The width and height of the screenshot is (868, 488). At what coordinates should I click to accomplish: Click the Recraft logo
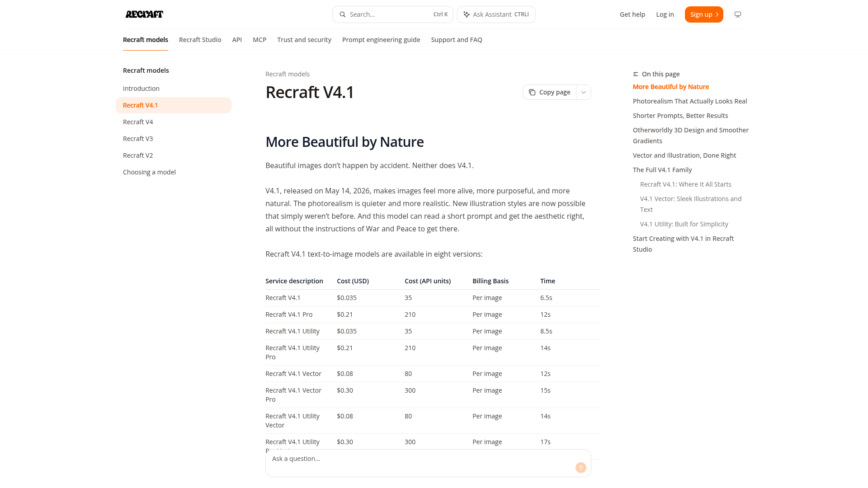(x=144, y=14)
